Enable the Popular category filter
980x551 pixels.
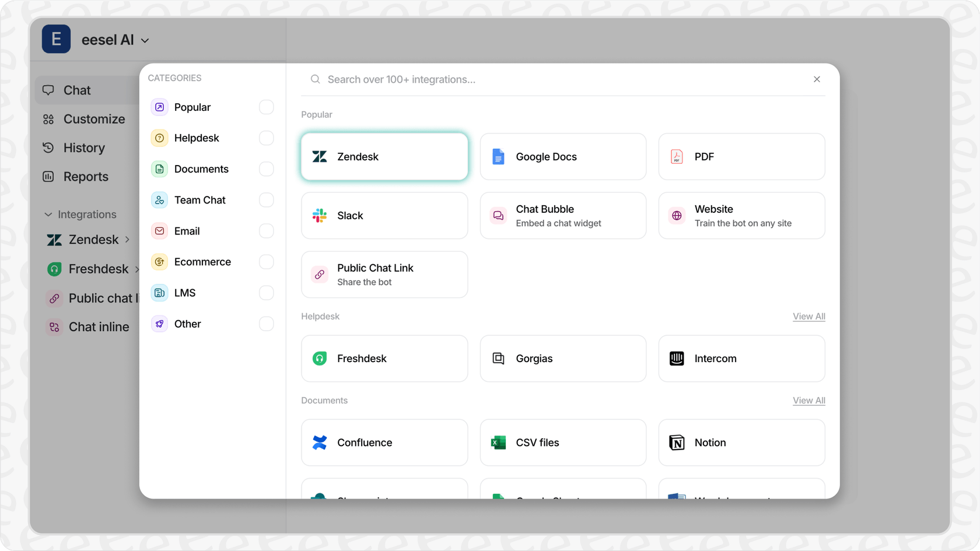pos(266,107)
